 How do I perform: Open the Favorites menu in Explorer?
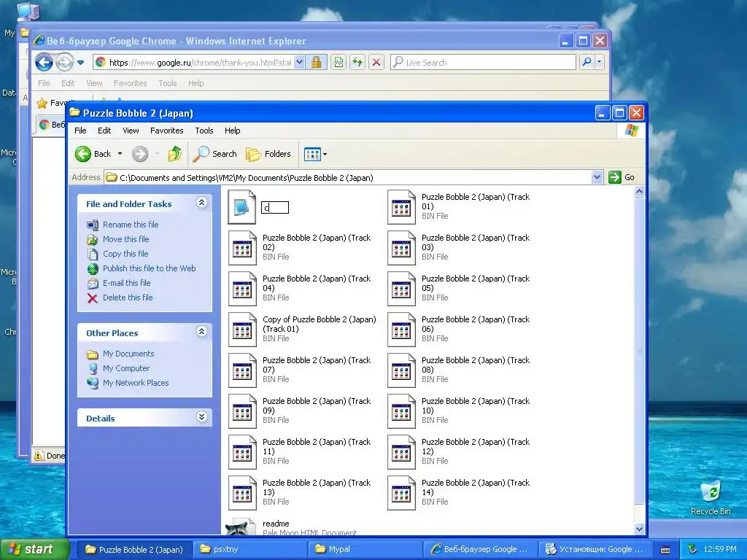(x=167, y=131)
